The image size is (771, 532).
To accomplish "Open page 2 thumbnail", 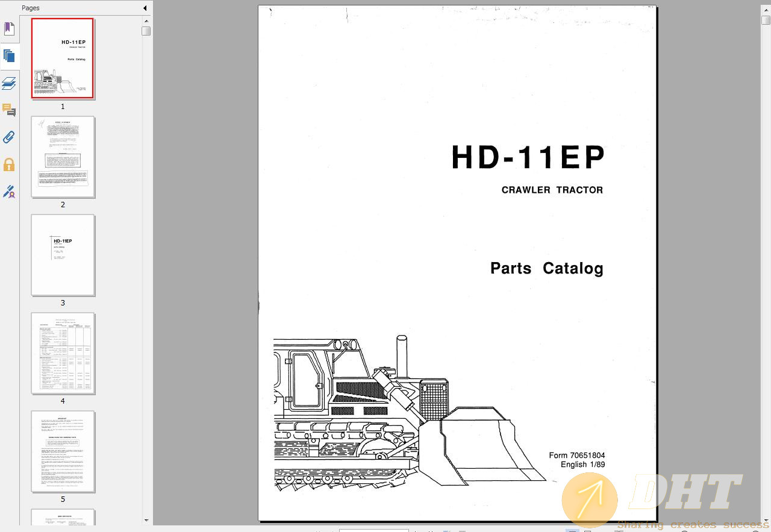I will (63, 157).
